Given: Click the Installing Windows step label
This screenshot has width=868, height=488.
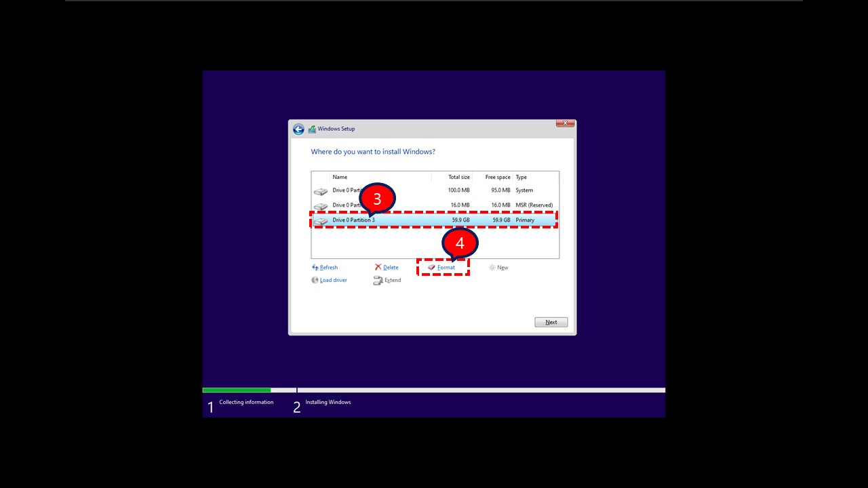Looking at the screenshot, I should tap(328, 402).
